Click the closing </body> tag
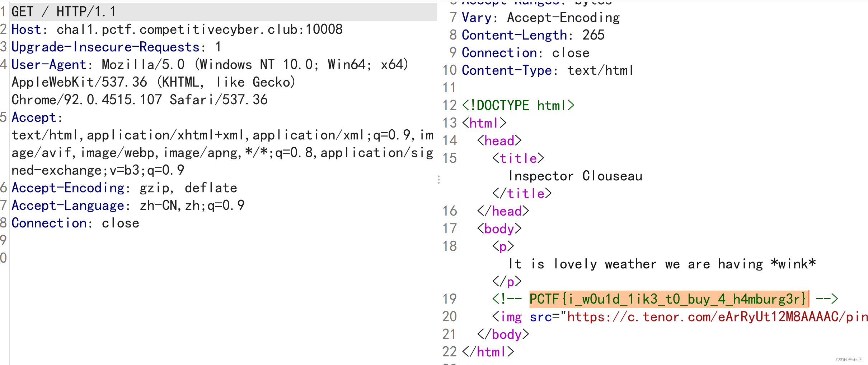The image size is (868, 365). pos(503,334)
